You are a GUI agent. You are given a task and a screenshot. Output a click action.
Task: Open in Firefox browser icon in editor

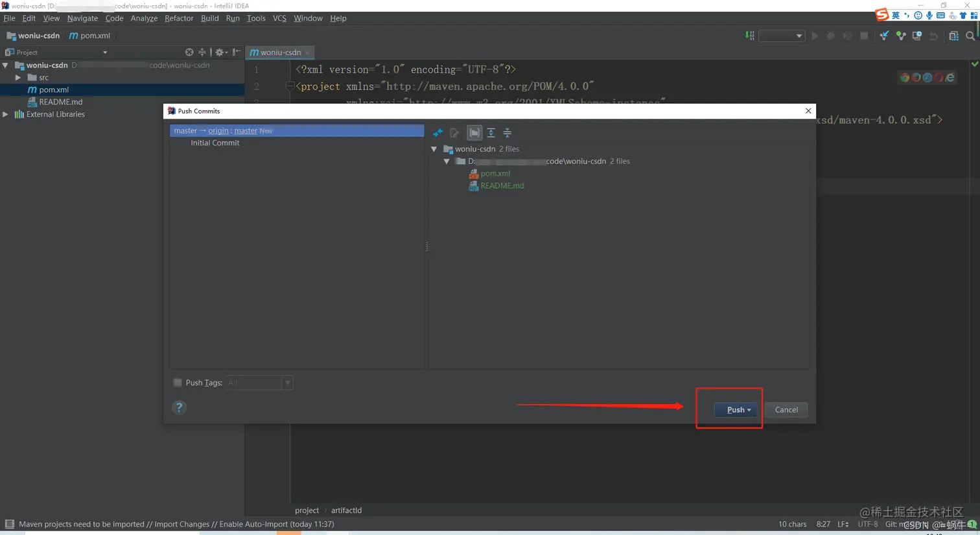pyautogui.click(x=916, y=78)
